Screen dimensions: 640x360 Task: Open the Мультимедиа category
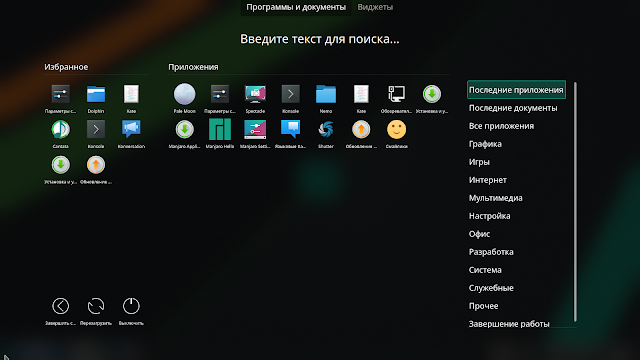click(x=496, y=198)
